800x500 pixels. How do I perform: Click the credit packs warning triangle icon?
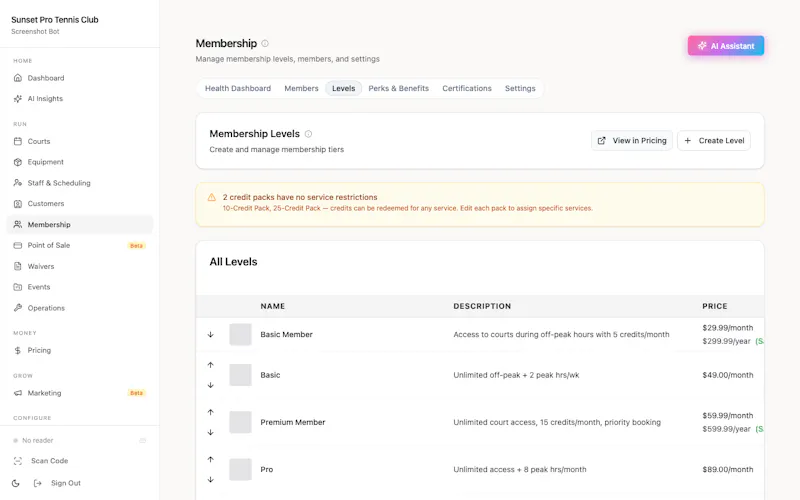212,197
